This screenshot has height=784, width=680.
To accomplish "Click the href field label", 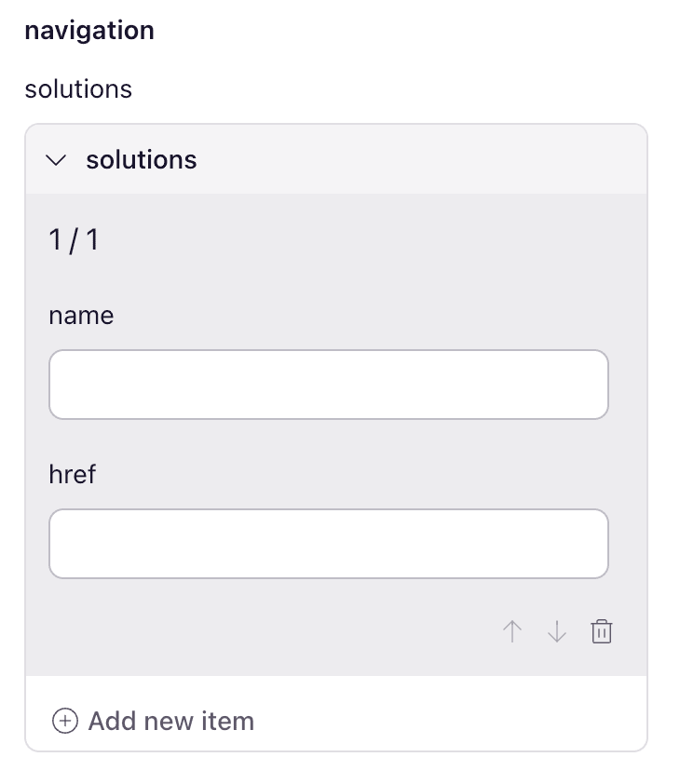I will [x=72, y=474].
